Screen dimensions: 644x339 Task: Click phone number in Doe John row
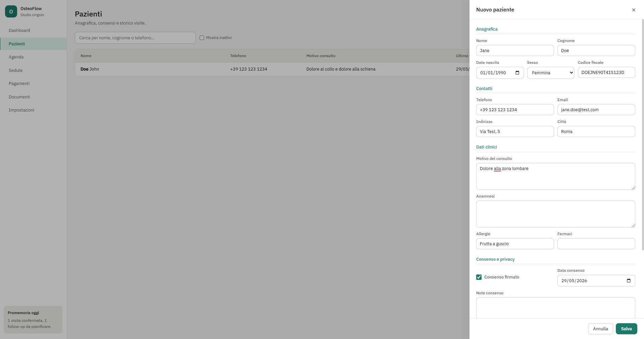pos(249,69)
